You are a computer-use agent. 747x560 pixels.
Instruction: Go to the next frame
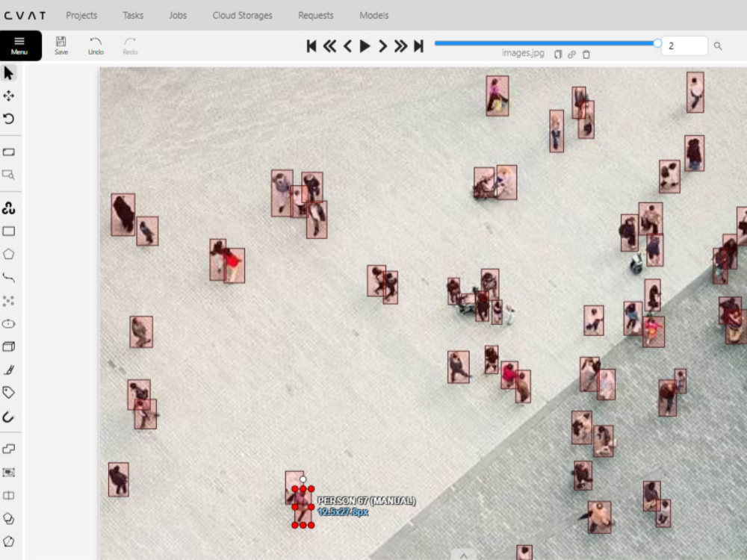pyautogui.click(x=382, y=46)
